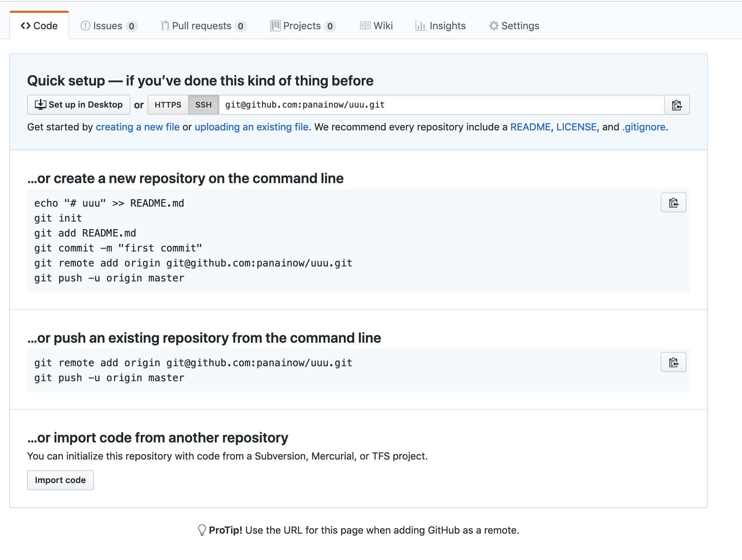Click the Set up in Desktop button
742x560 pixels.
tap(79, 105)
